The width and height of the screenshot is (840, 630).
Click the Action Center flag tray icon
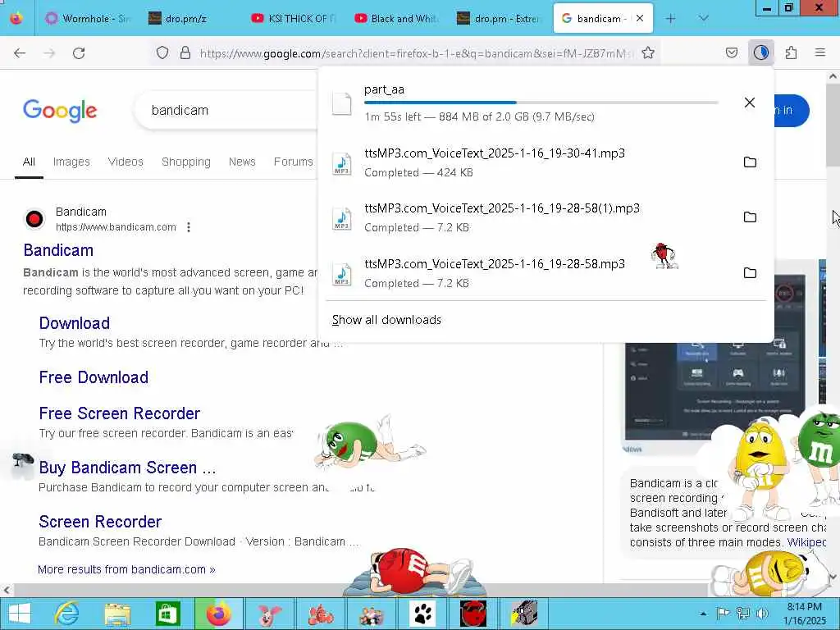(x=724, y=614)
